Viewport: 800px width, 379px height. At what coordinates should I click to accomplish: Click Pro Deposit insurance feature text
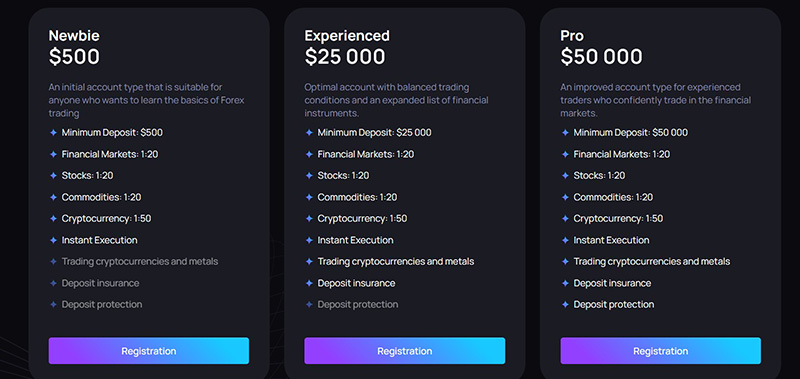click(612, 283)
